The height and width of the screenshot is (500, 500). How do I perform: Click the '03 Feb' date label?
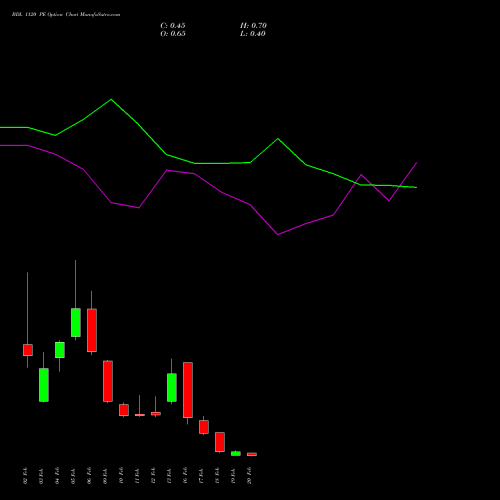tap(42, 476)
